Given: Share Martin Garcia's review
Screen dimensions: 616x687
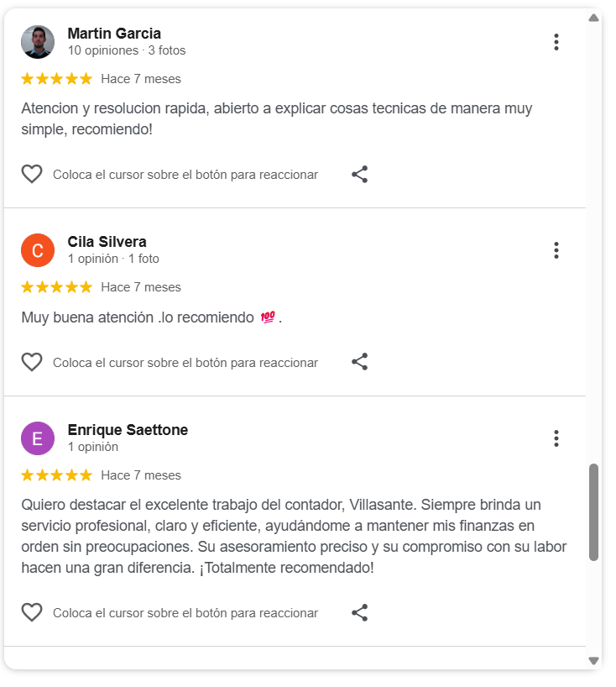Looking at the screenshot, I should (359, 175).
